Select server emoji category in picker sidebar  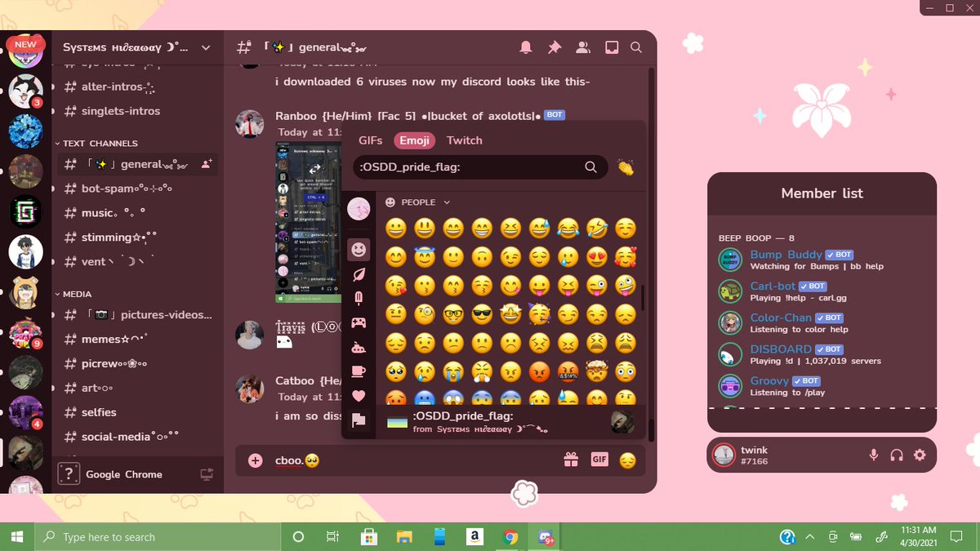pyautogui.click(x=359, y=210)
